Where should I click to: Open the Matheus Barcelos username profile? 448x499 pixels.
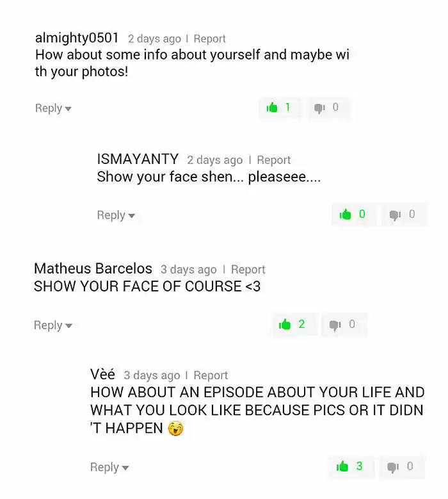click(x=93, y=268)
